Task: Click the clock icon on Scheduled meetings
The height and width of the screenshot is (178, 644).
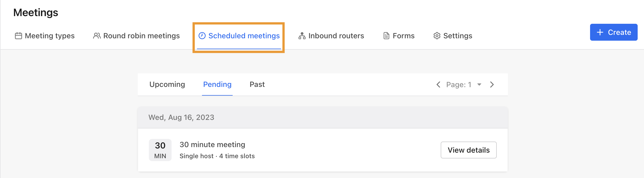Action: coord(201,36)
